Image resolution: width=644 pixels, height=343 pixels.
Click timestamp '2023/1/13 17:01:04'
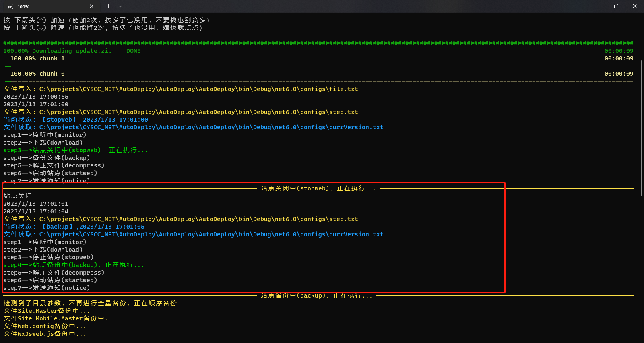[x=36, y=211]
